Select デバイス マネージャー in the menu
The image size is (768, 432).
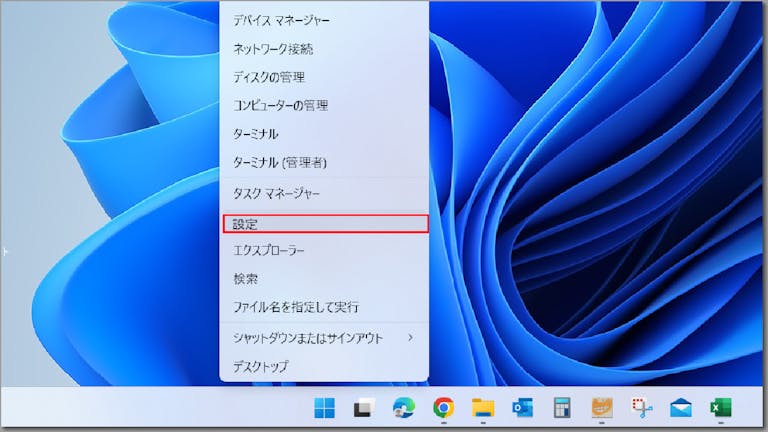point(324,20)
